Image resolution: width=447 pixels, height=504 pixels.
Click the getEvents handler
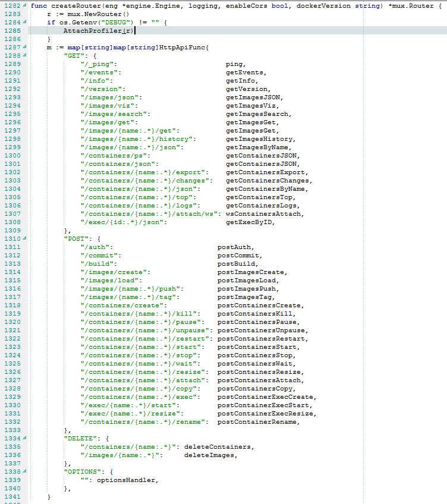pyautogui.click(x=244, y=73)
